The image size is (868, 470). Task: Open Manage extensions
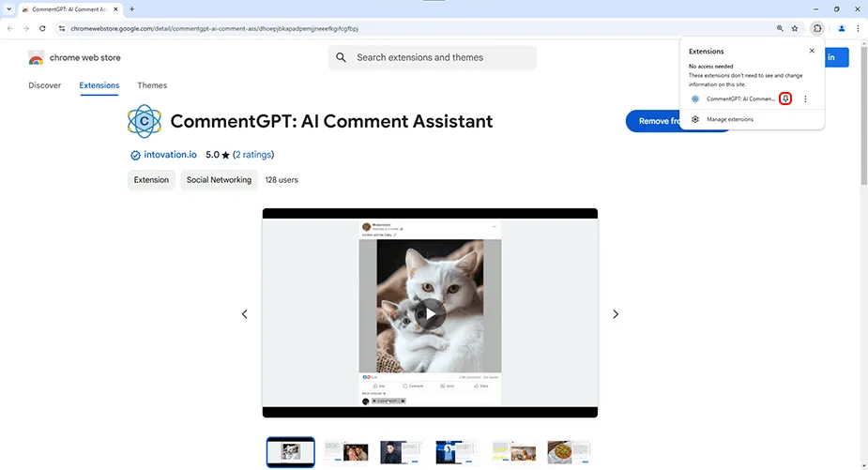[730, 119]
